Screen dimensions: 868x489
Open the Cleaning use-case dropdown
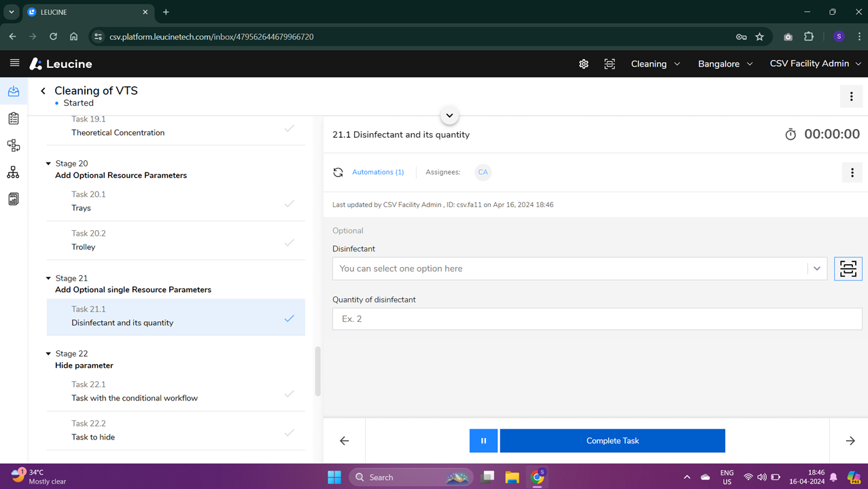(x=655, y=63)
